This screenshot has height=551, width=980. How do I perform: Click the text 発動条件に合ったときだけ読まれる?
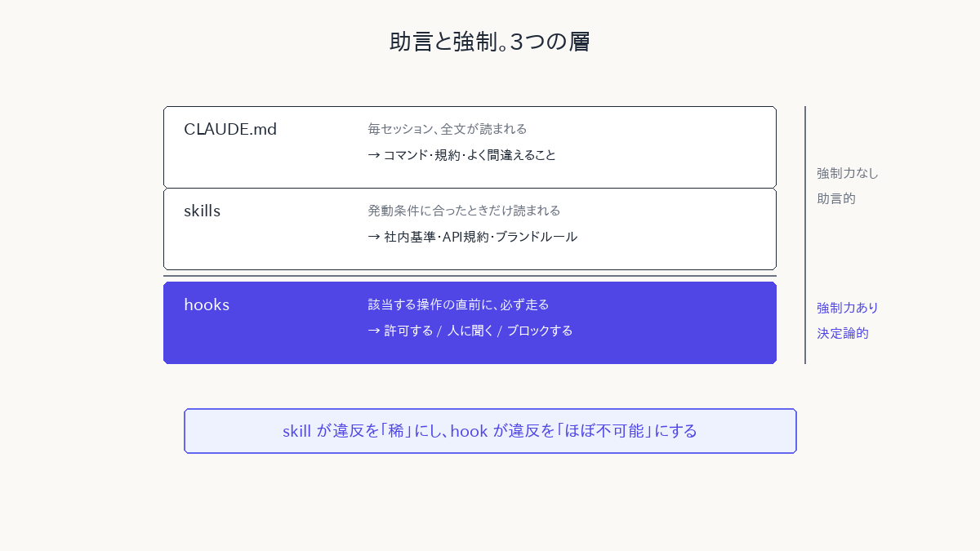pos(464,211)
